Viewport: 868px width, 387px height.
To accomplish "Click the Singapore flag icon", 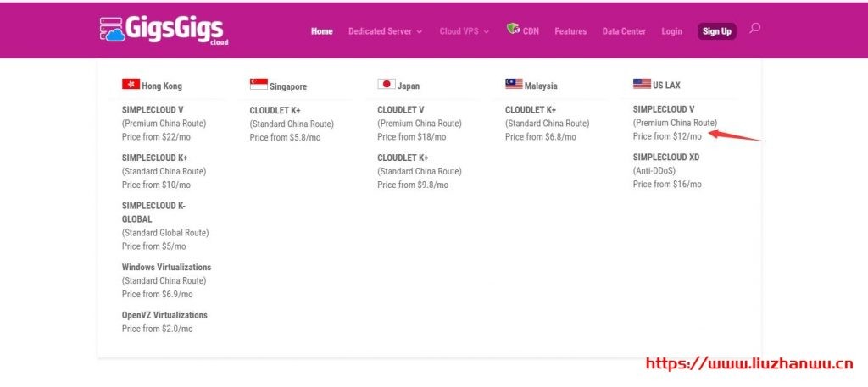I will point(259,85).
